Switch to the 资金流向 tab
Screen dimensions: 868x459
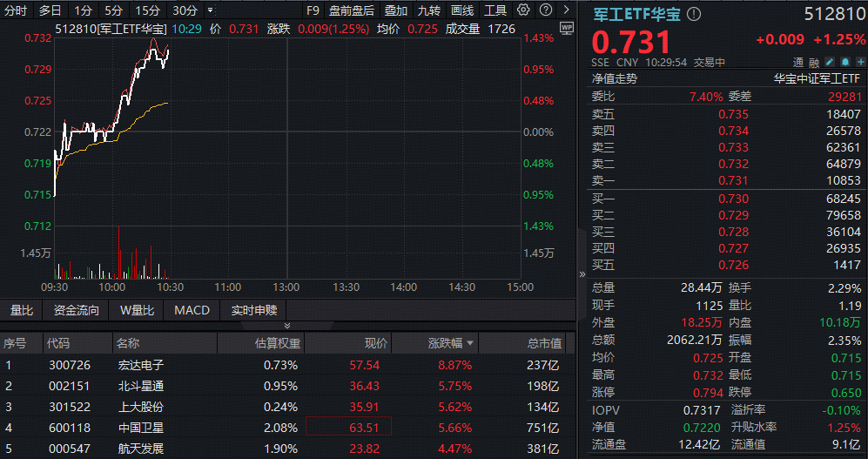[x=77, y=310]
